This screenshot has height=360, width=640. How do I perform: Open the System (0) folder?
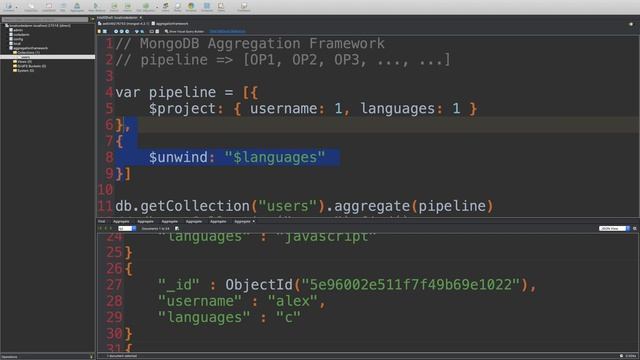pyautogui.click(x=23, y=71)
